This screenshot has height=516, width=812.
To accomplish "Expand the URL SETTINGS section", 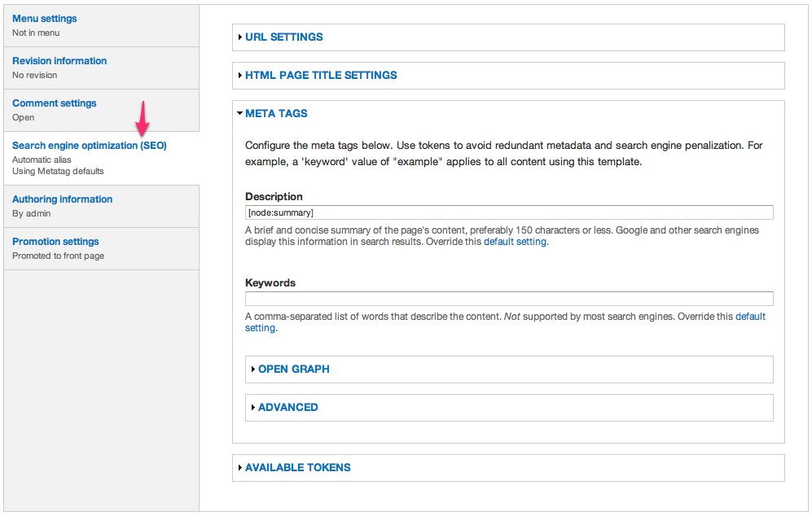I will point(283,37).
